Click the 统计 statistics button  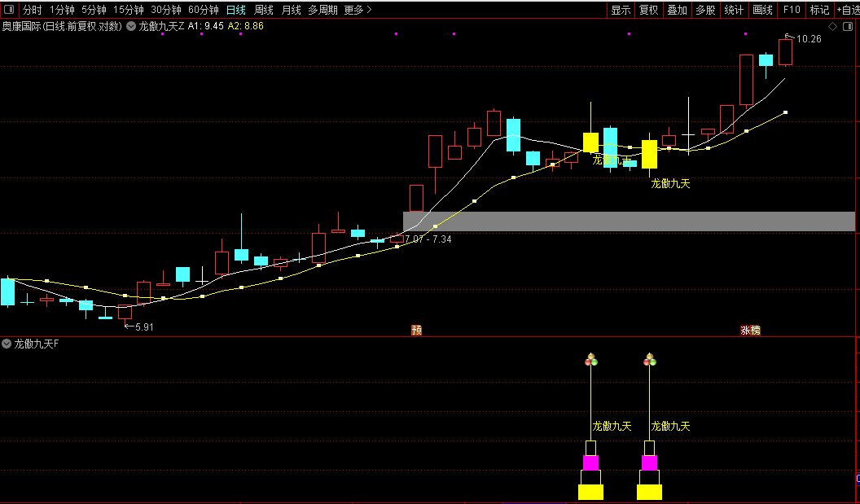[x=734, y=10]
